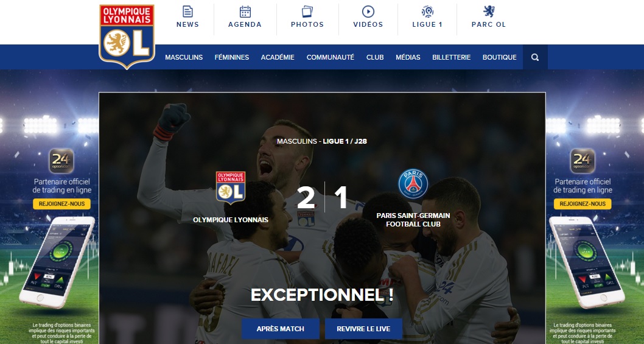644x344 pixels.
Task: Open the Photos gallery icon
Action: click(307, 12)
